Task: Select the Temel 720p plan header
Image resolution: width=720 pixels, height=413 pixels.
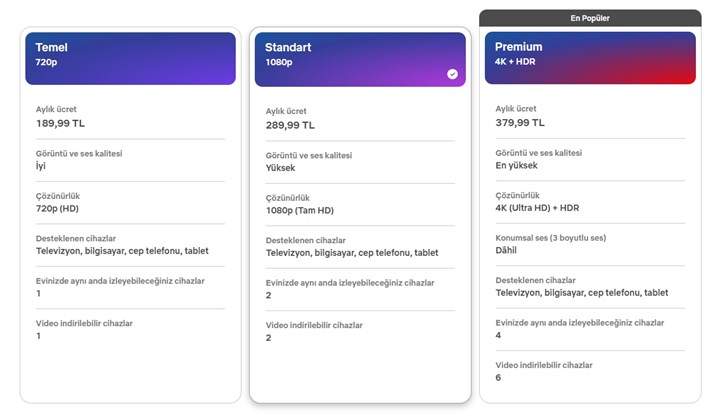Action: [x=131, y=58]
